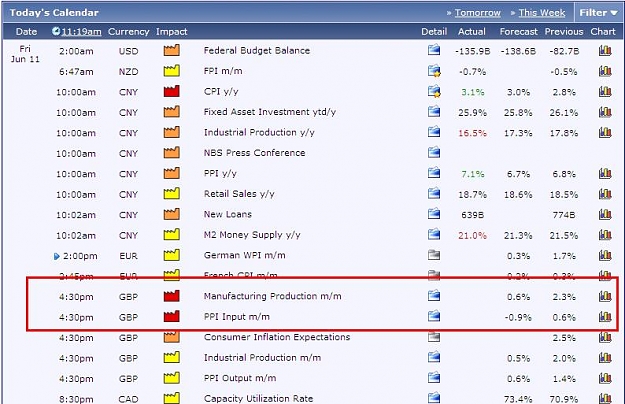Click the New Loans actual value 639B

[x=472, y=215]
